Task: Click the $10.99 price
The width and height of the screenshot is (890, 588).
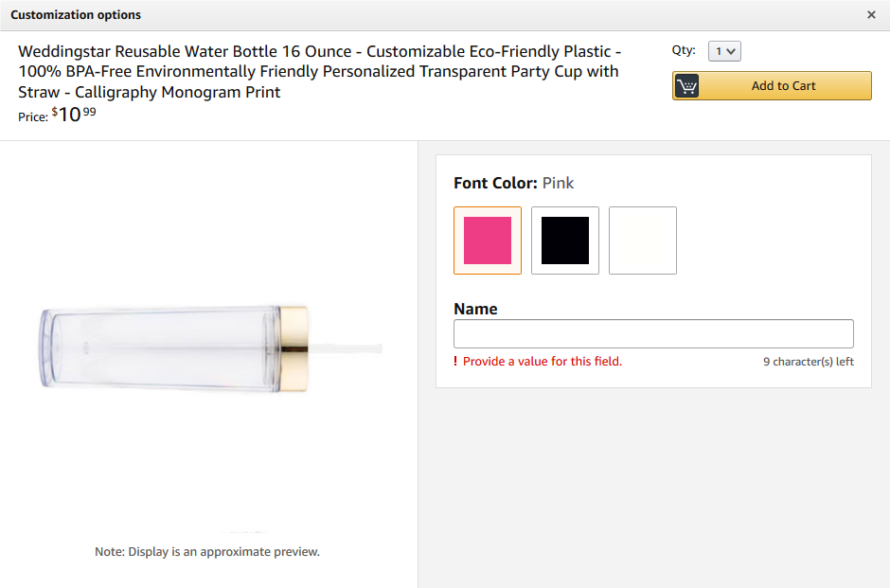Action: 74,116
